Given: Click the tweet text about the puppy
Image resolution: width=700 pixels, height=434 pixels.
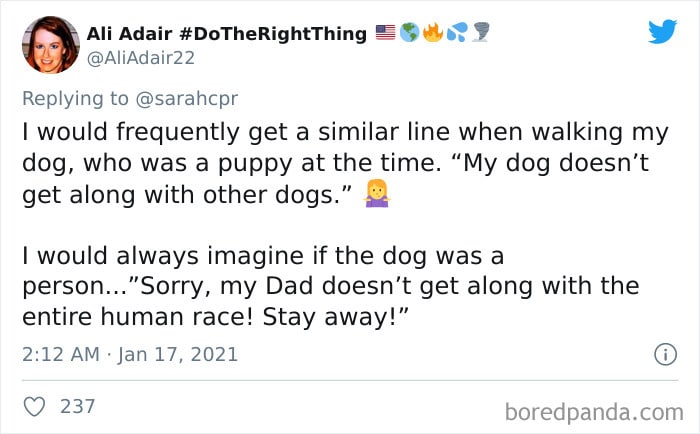Looking at the screenshot, I should click(x=345, y=163).
